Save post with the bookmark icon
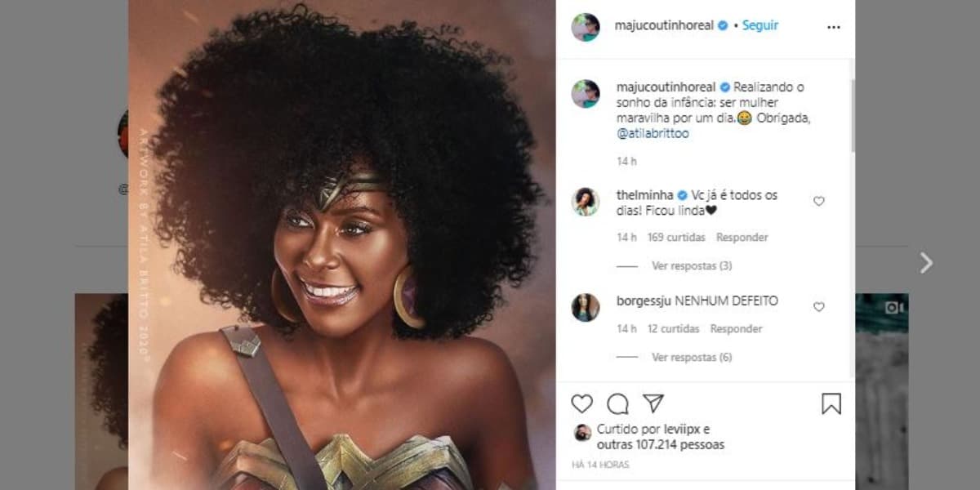Screen dimensions: 980x490 coord(831,403)
